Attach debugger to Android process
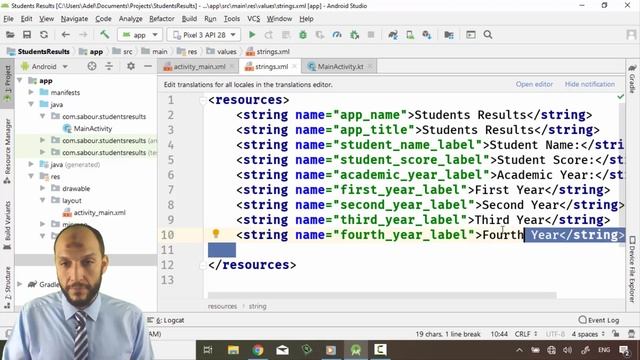 coord(354,35)
